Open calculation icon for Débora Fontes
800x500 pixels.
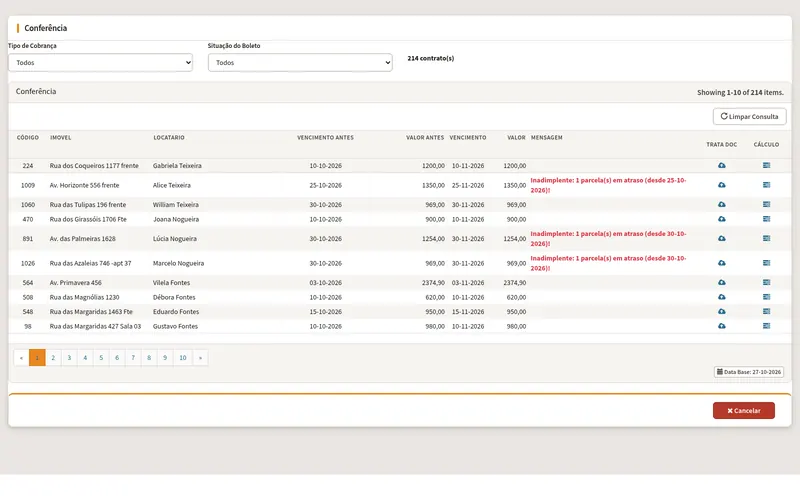click(x=766, y=297)
